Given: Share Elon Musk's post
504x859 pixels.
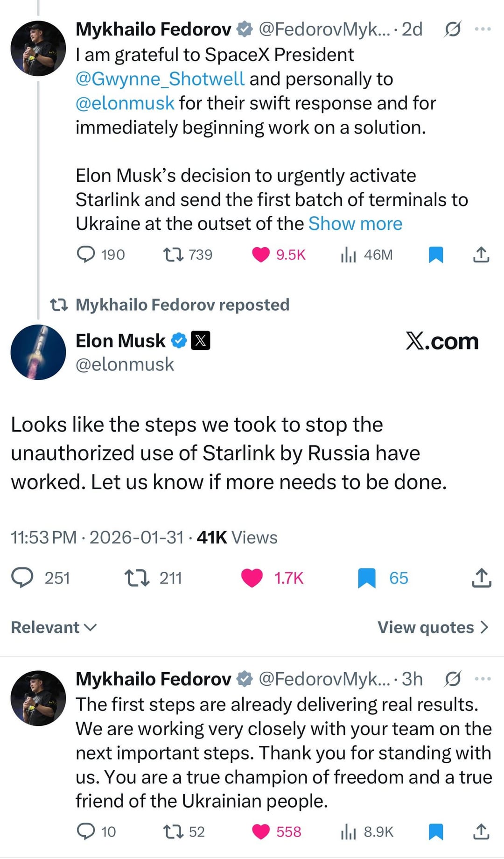Looking at the screenshot, I should click(481, 577).
